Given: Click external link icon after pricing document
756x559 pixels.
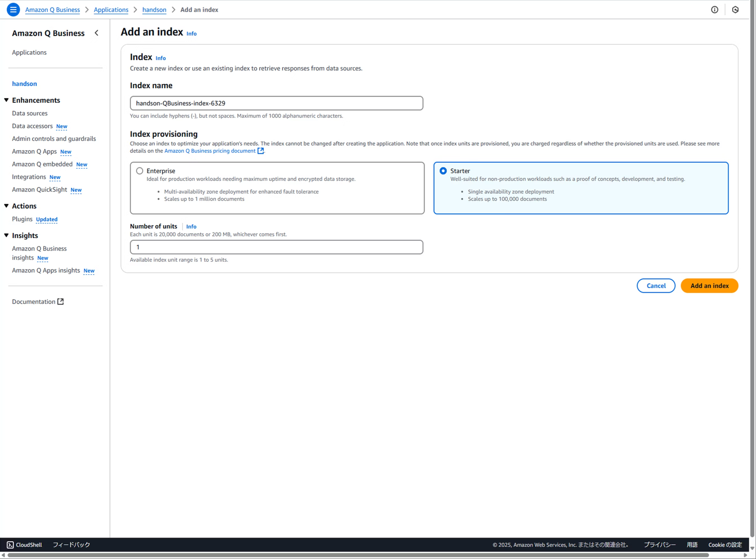Looking at the screenshot, I should (x=260, y=151).
